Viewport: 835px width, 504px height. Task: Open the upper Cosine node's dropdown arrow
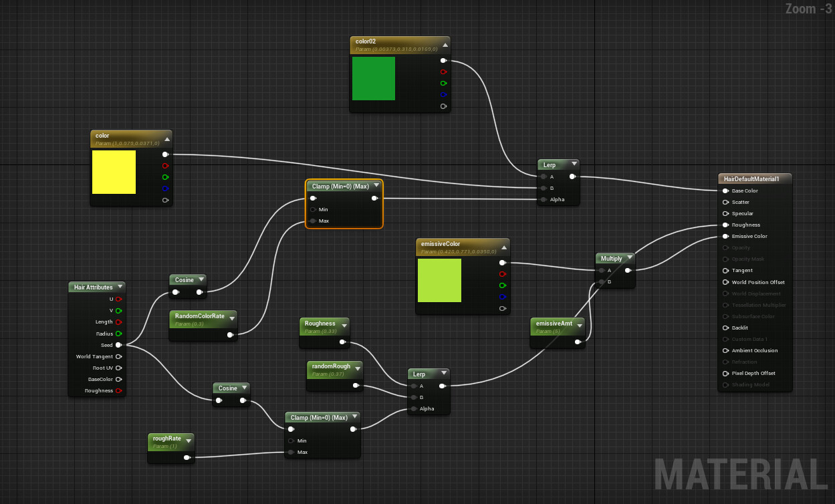pos(201,280)
